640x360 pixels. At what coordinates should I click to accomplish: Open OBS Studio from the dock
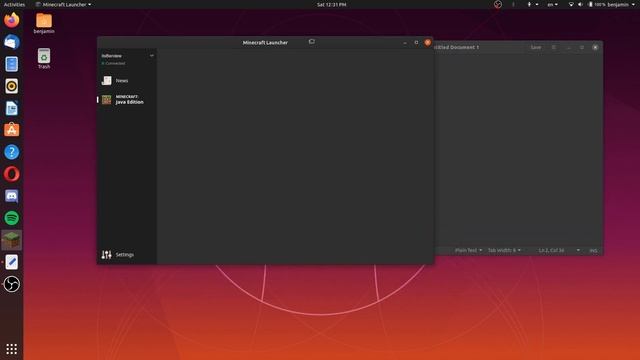coord(11,284)
